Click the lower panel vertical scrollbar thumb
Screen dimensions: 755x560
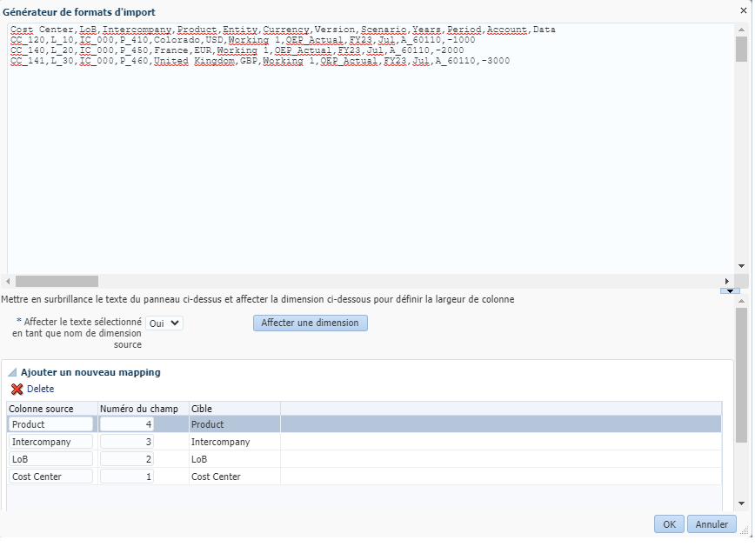741,375
